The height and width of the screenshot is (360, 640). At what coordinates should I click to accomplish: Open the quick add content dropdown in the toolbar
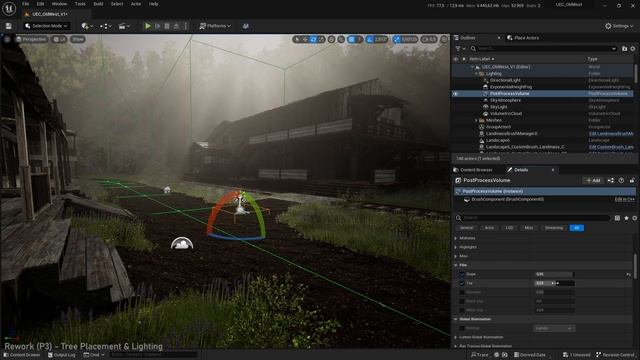(87, 26)
